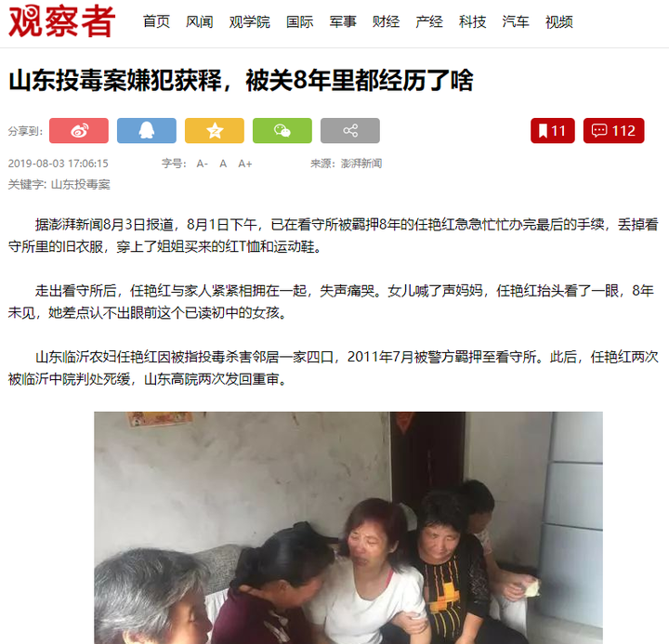Screen dimensions: 669x644
Task: Share article via WeChat
Action: [282, 131]
